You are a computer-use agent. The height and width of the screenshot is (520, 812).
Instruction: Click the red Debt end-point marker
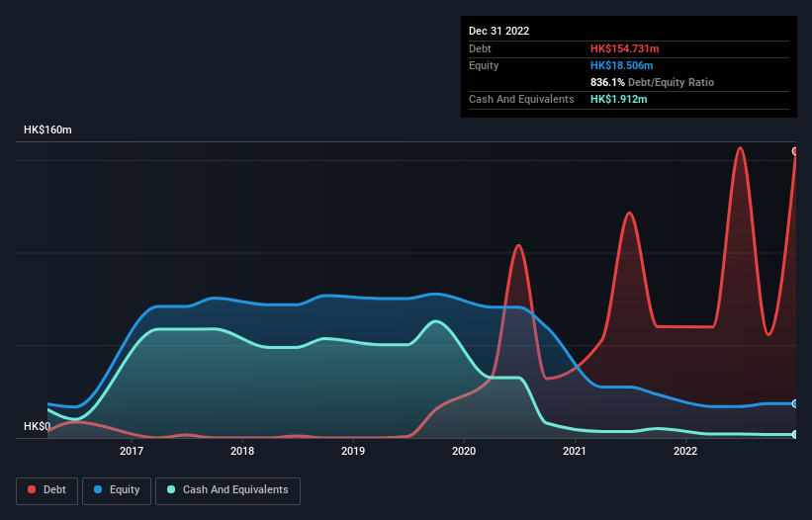[795, 151]
